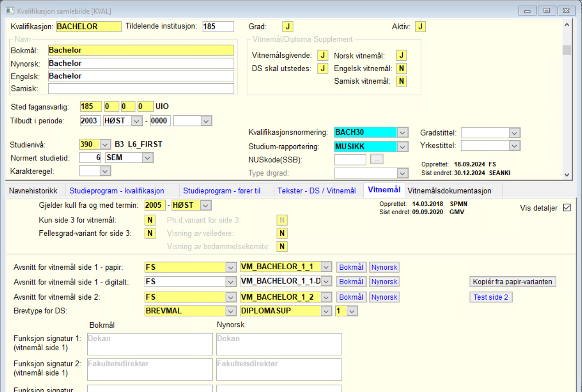Click the scroll down arrow of upper panel
The image size is (582, 392).
[567, 175]
